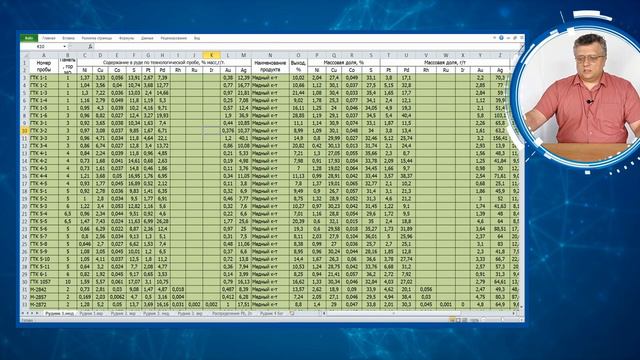Expand the Name Box dropdown arrow

pos(65,47)
